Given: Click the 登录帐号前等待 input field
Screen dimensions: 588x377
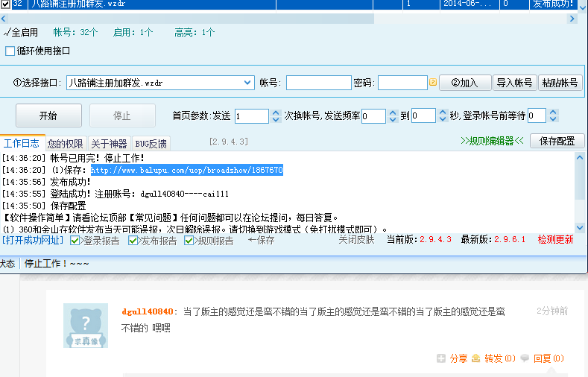Looking at the screenshot, I should (537, 115).
